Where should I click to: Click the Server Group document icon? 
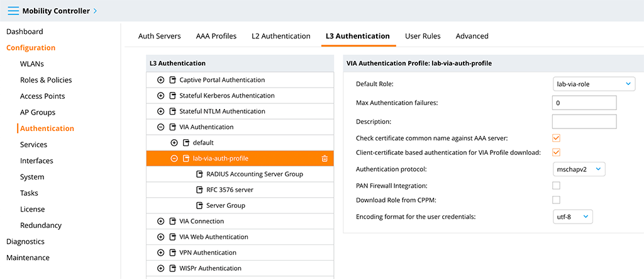pyautogui.click(x=199, y=205)
